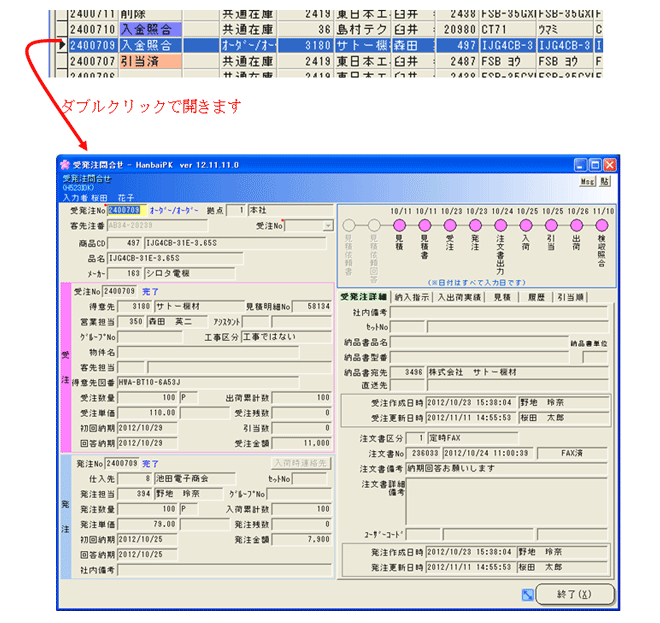Click the 出荷 status circle
This screenshot has width=660, height=623.
pyautogui.click(x=575, y=225)
